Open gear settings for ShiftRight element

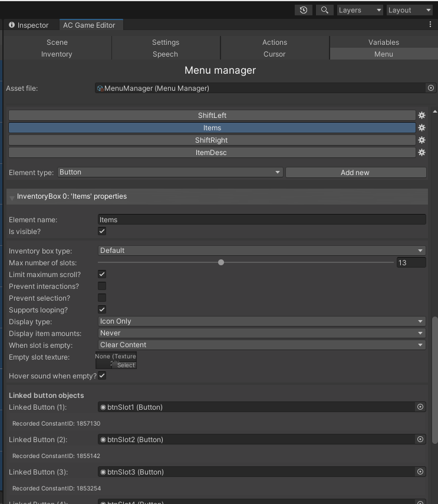tap(421, 140)
